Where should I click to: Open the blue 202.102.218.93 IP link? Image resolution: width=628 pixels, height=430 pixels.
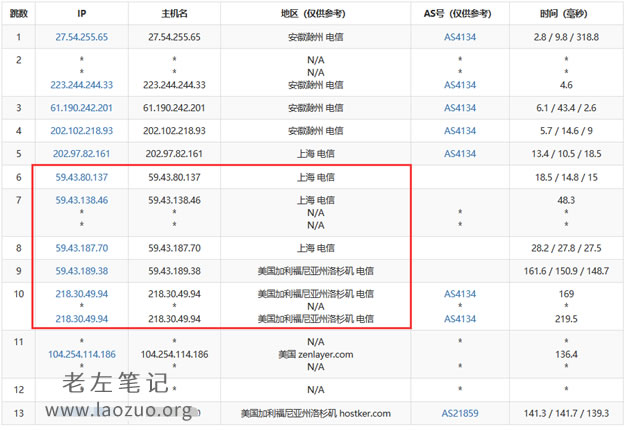(82, 131)
